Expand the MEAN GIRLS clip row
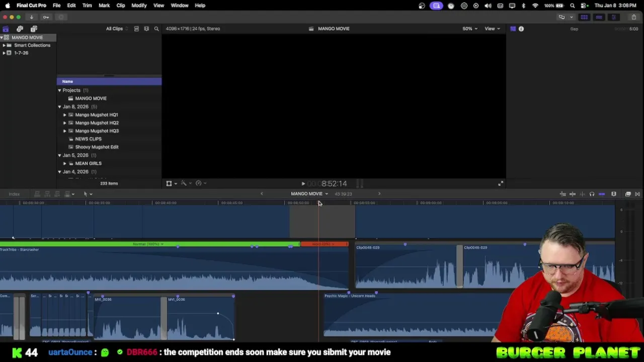Image resolution: width=644 pixels, height=362 pixels. (x=64, y=163)
